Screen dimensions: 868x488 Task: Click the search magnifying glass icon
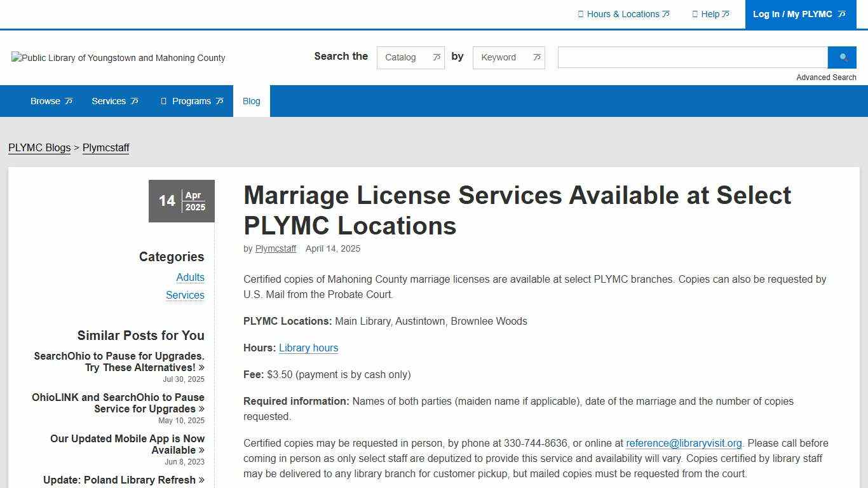pyautogui.click(x=842, y=57)
